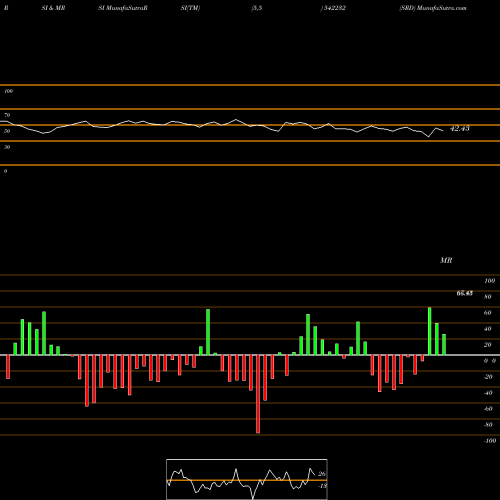Click the header parameter text "(5,5"
Screen dimensions: 500x500
pos(257,8)
